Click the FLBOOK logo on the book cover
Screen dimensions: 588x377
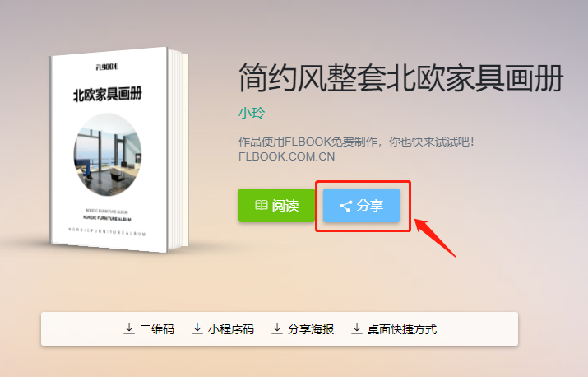tap(107, 67)
